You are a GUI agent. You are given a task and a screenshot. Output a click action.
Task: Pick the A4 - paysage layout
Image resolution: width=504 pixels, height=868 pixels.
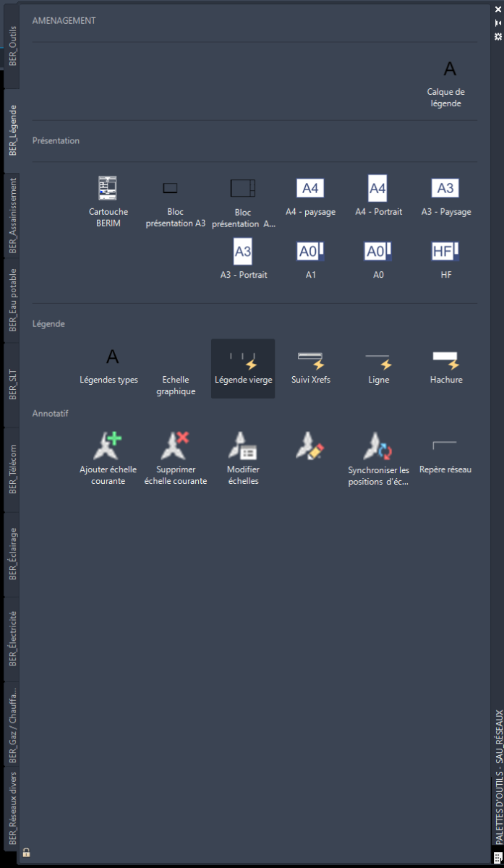pos(310,197)
